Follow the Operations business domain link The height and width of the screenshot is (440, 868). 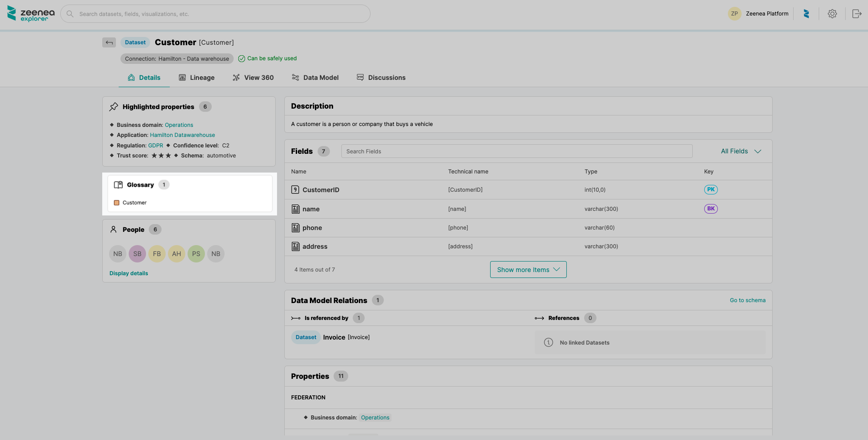tap(179, 125)
